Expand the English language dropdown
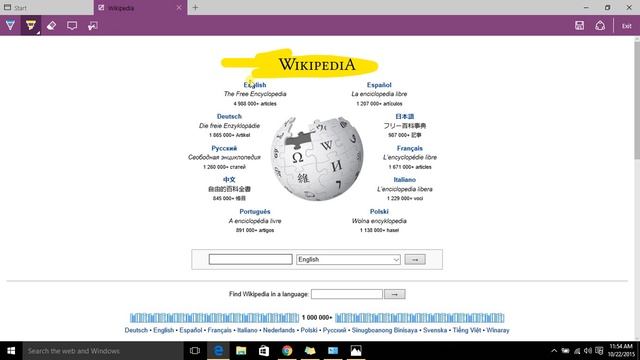 click(x=349, y=260)
